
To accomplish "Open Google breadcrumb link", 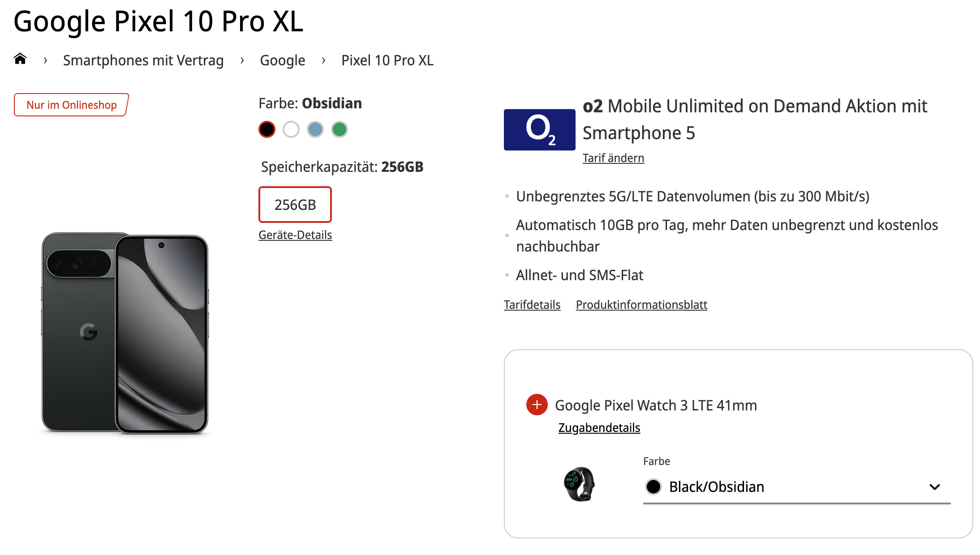I will pos(283,60).
